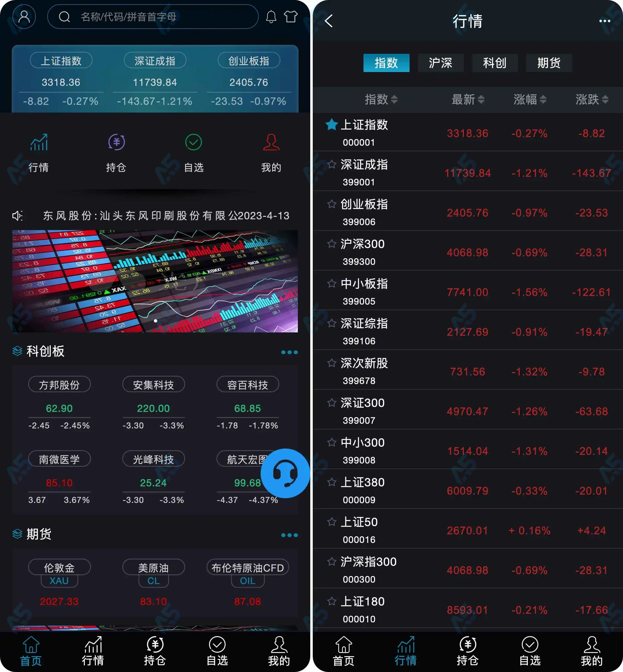
Task: Tap the carousel position indicator dot
Action: tap(156, 321)
